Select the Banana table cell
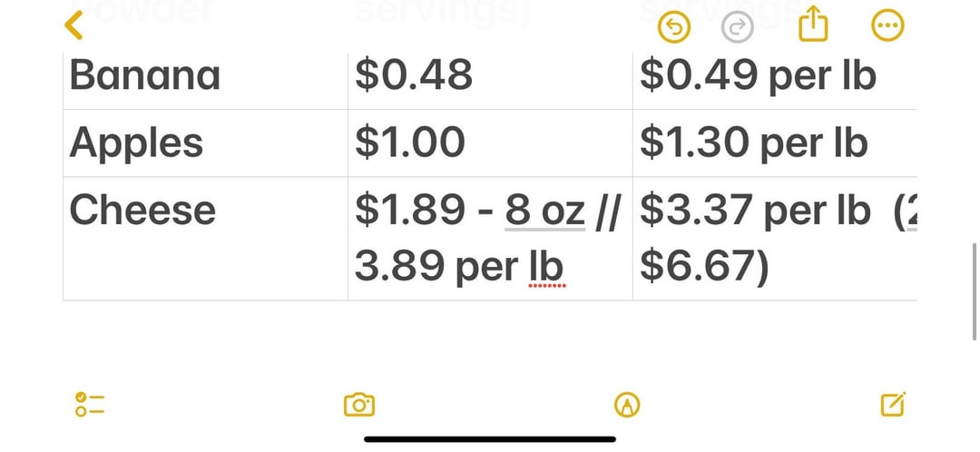 (x=206, y=82)
